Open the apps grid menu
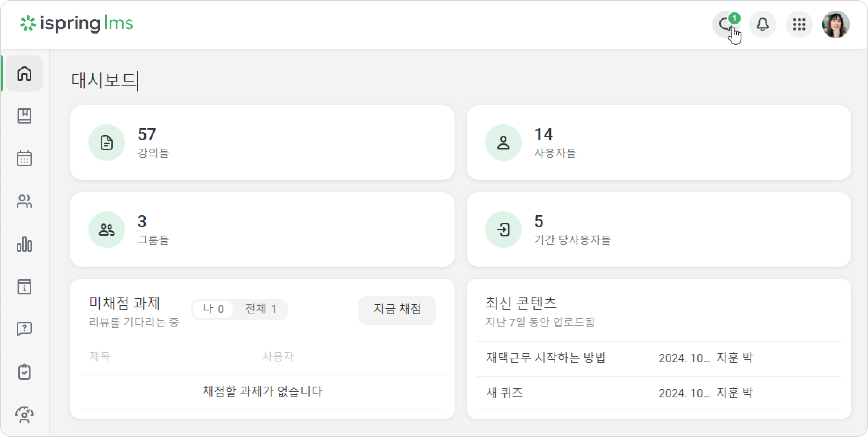 (x=799, y=24)
